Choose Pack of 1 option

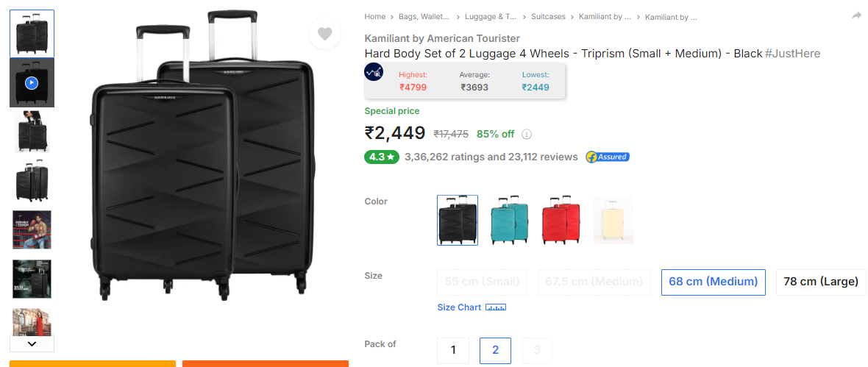pyautogui.click(x=453, y=350)
